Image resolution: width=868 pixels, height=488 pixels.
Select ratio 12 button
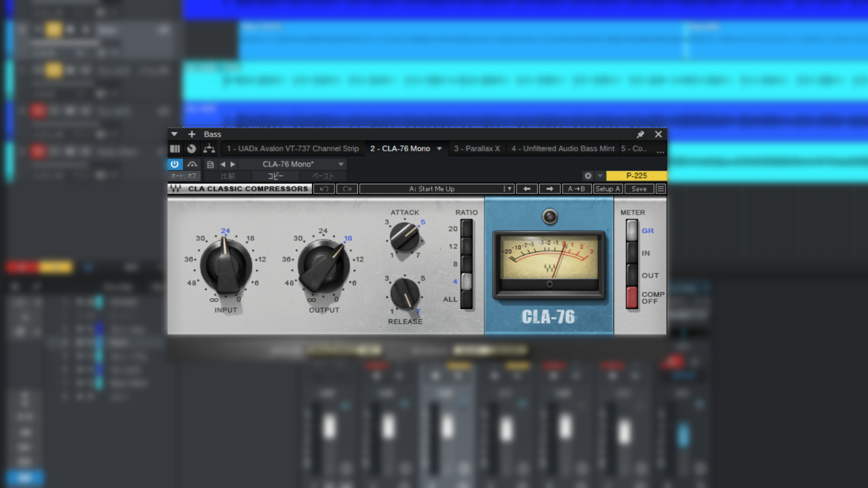pos(467,246)
